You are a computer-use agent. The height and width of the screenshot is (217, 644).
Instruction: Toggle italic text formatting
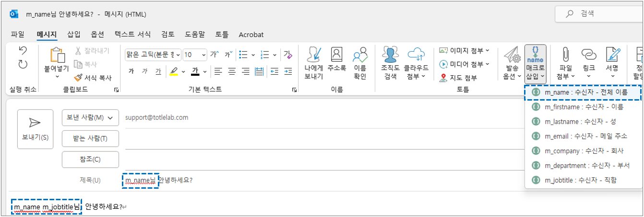(x=144, y=71)
